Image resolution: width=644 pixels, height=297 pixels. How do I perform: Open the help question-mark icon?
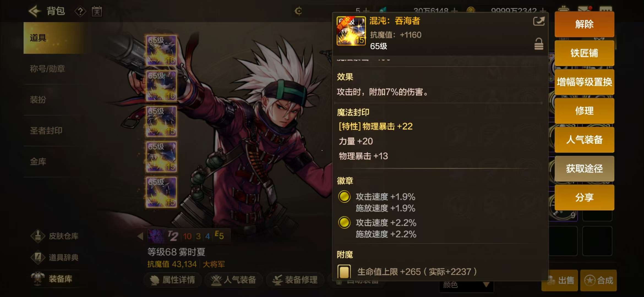(80, 12)
